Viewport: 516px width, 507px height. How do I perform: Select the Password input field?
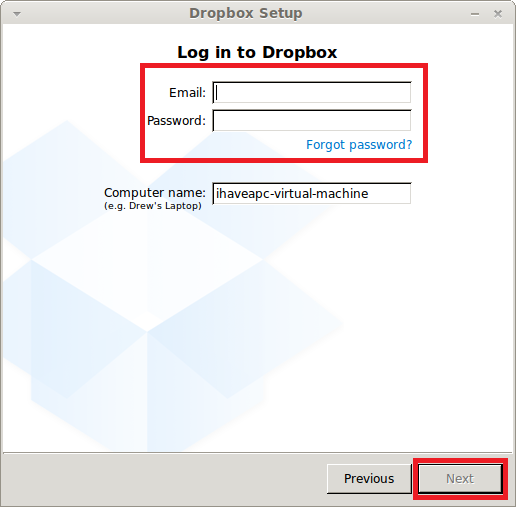312,120
